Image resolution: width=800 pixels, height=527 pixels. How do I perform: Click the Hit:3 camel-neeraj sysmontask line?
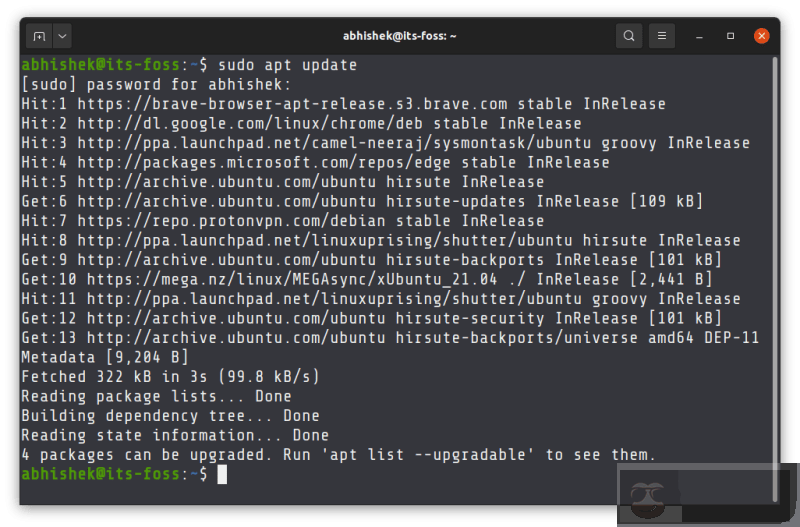tap(386, 143)
